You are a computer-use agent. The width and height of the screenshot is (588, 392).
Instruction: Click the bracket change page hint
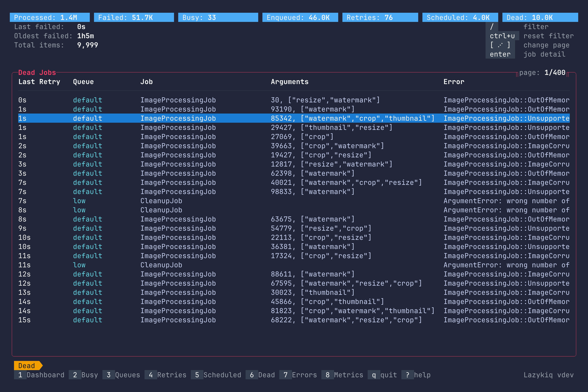pyautogui.click(x=500, y=45)
